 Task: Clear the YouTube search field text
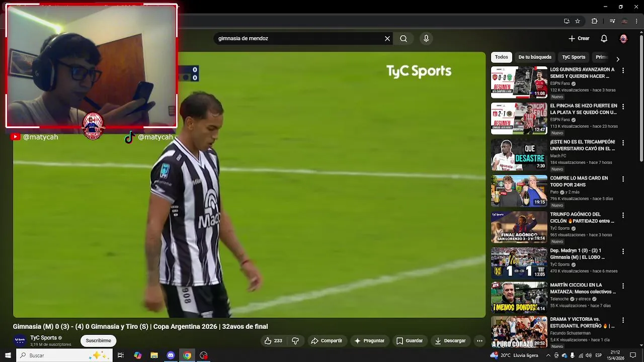pyautogui.click(x=387, y=38)
